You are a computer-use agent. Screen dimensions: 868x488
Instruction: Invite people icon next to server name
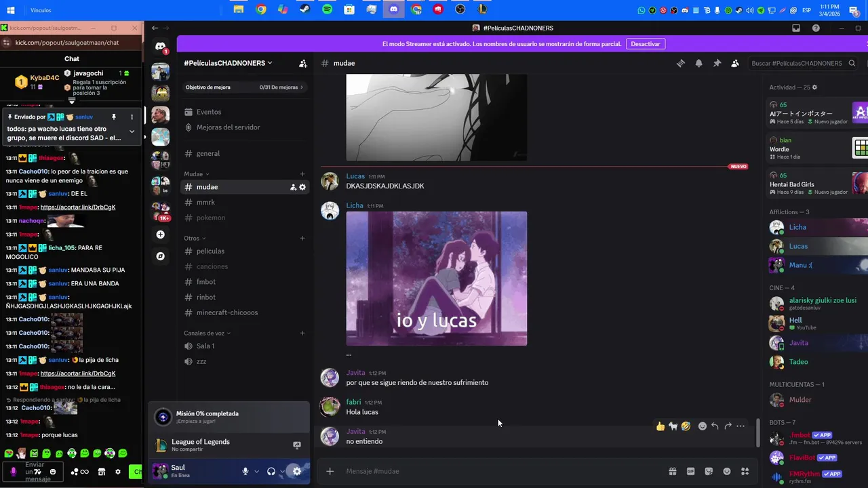coord(302,63)
